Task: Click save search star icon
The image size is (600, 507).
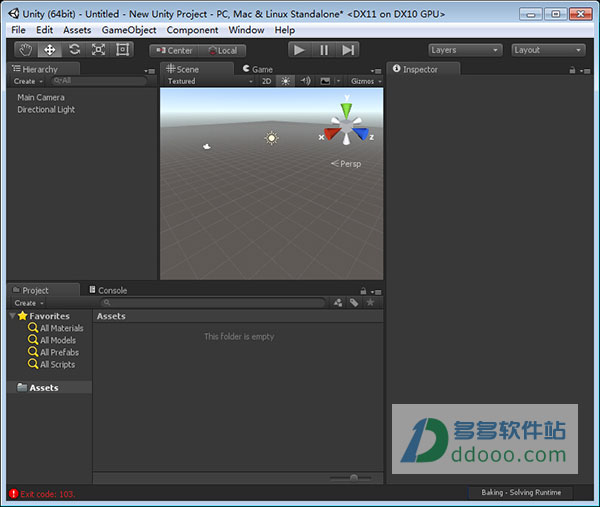Action: [370, 303]
